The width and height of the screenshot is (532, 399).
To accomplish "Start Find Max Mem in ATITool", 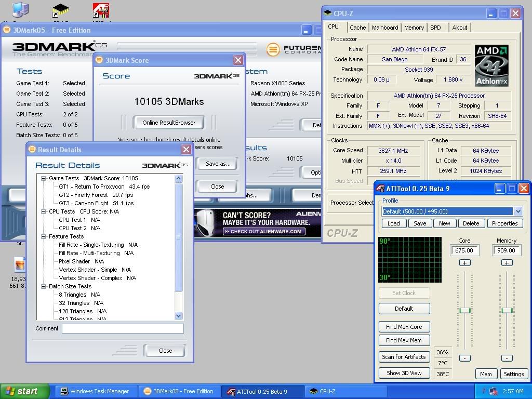I will point(404,340).
